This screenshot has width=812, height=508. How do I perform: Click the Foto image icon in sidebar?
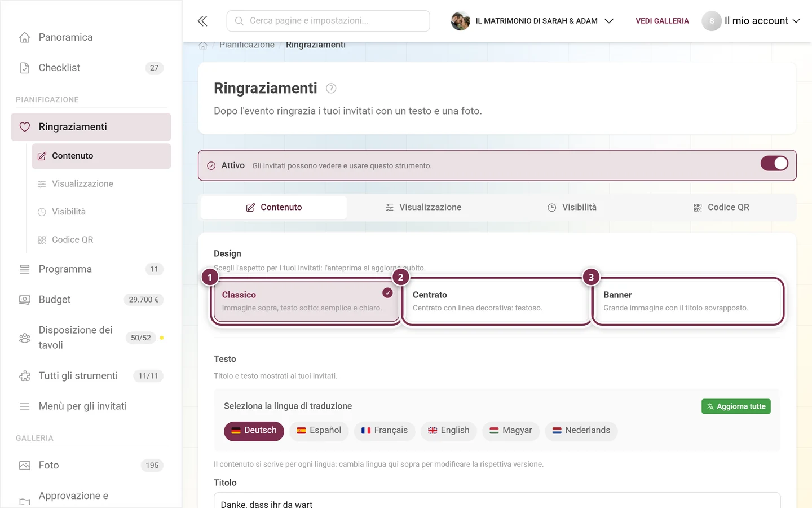click(x=25, y=466)
